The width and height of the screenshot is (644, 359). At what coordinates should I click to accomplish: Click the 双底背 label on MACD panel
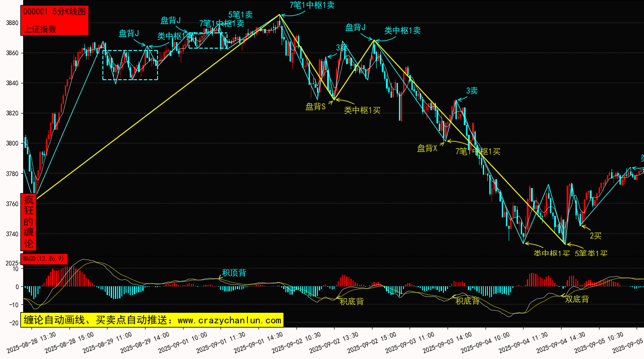(x=577, y=299)
